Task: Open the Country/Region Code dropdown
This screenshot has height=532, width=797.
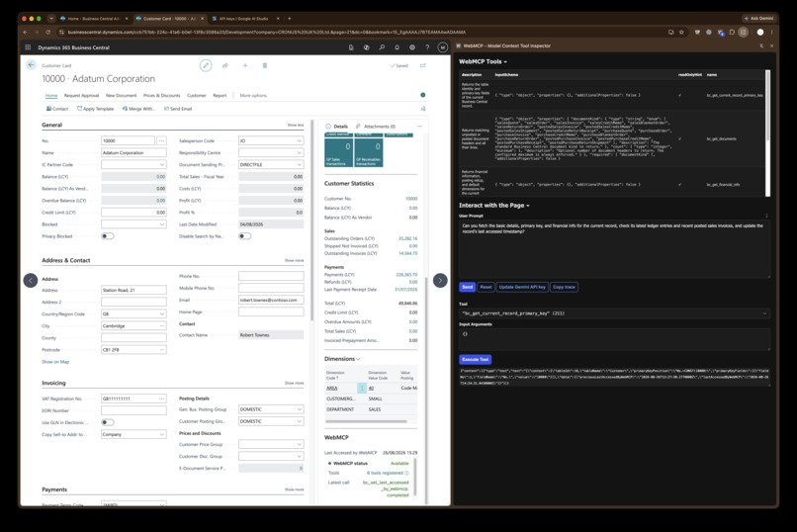Action: click(x=162, y=314)
